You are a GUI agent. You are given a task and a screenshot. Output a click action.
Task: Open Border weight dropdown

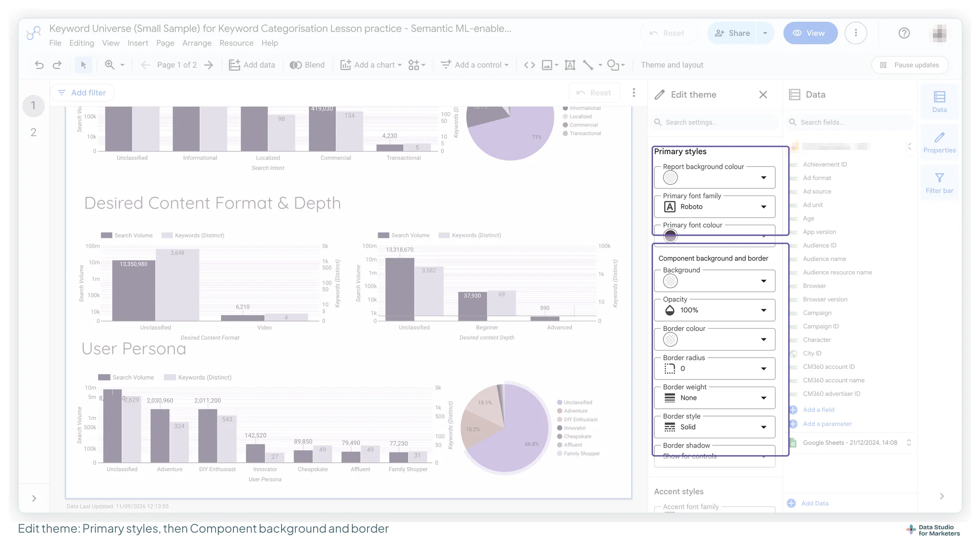click(x=715, y=398)
